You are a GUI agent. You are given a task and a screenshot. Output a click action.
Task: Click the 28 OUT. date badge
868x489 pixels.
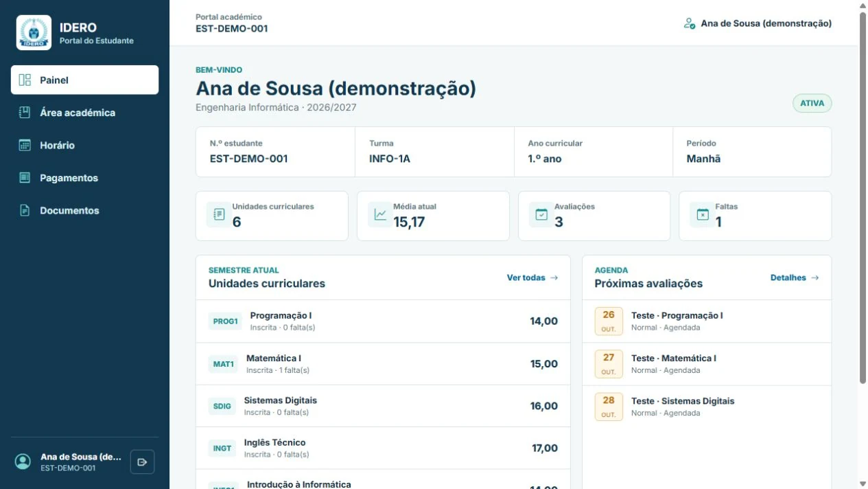click(609, 407)
